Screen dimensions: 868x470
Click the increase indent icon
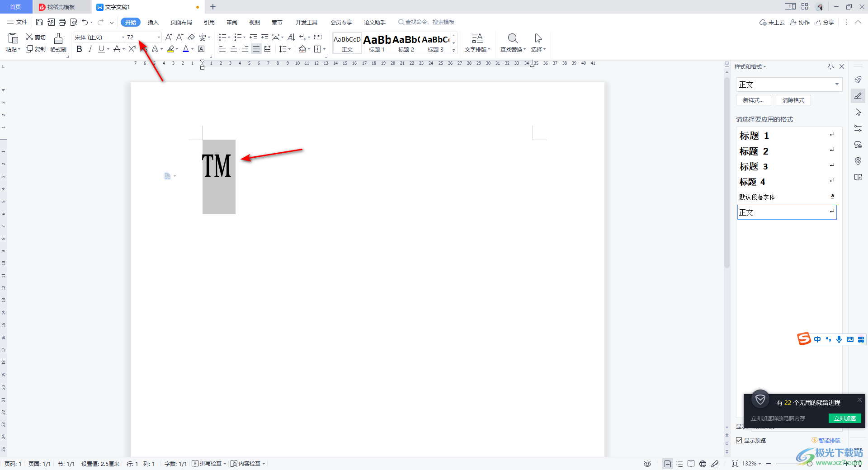point(264,37)
